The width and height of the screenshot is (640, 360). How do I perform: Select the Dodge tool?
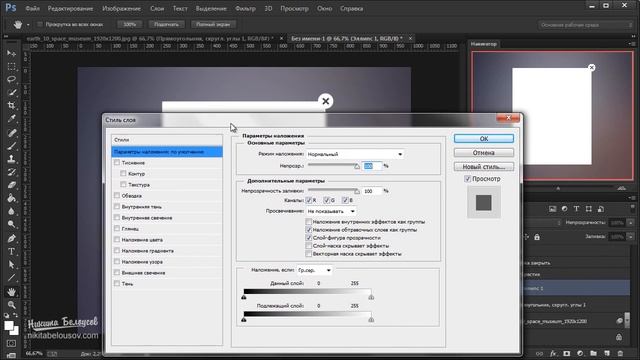pos(11,224)
